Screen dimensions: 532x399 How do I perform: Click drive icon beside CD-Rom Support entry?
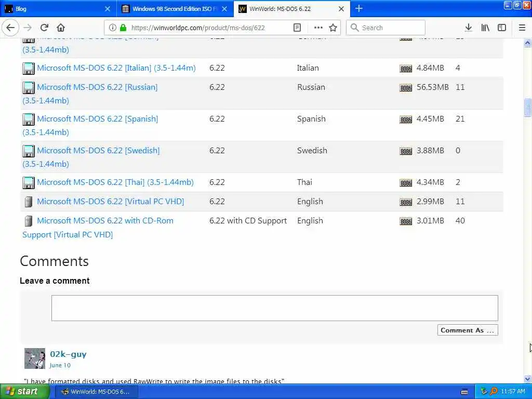coord(29,221)
